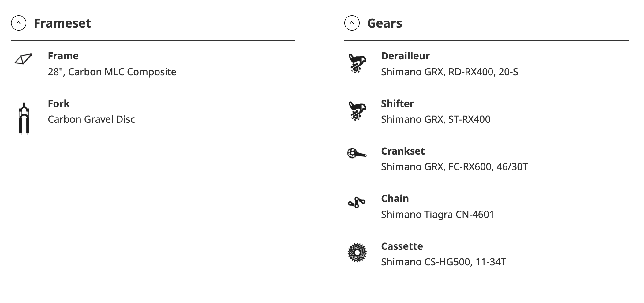Click the Fork label
Image resolution: width=644 pixels, height=303 pixels.
click(59, 104)
